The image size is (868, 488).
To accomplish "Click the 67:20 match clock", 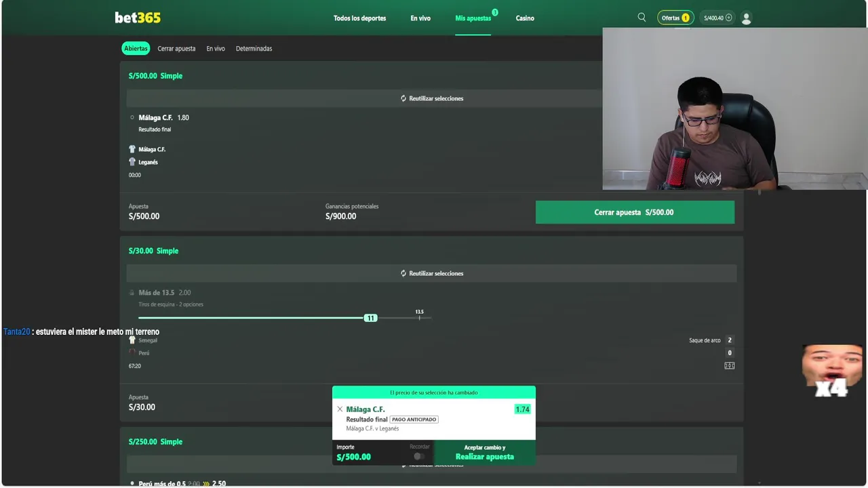I will click(x=135, y=366).
